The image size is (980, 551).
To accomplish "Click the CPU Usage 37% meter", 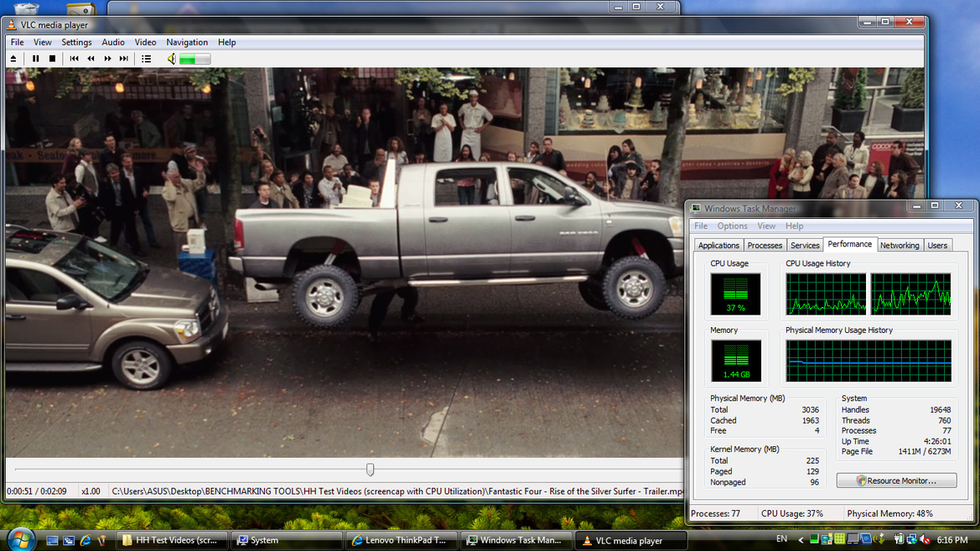I will click(x=735, y=294).
